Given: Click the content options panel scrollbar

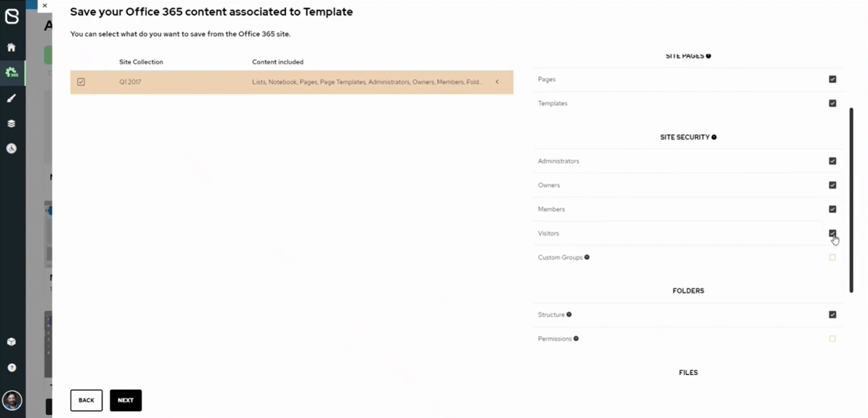Looking at the screenshot, I should pyautogui.click(x=851, y=200).
